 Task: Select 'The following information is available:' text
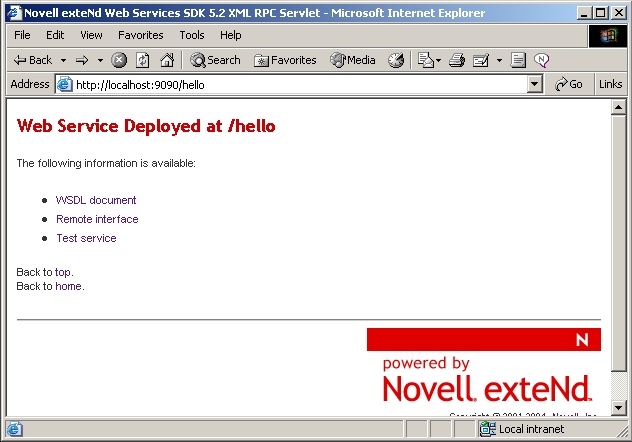click(x=106, y=163)
